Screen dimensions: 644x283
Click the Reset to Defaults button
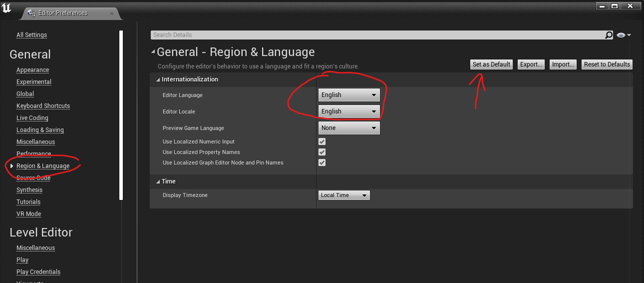click(607, 64)
